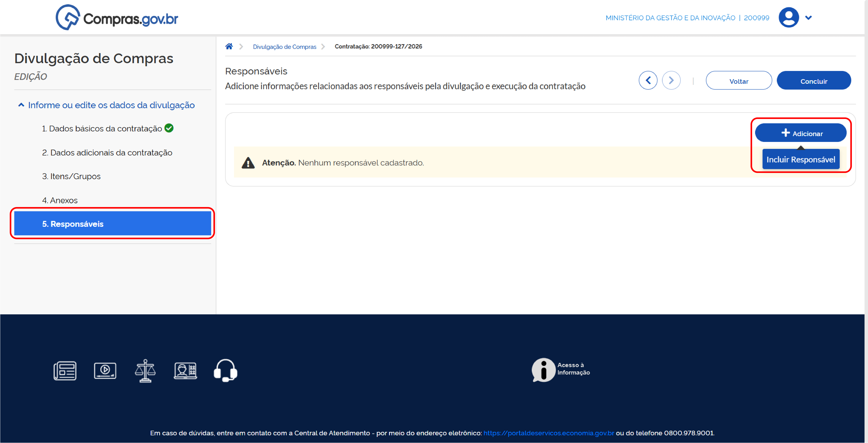Collapse 'Informe ou edite os dados' section
Viewport: 868px width, 443px height.
[x=106, y=105]
